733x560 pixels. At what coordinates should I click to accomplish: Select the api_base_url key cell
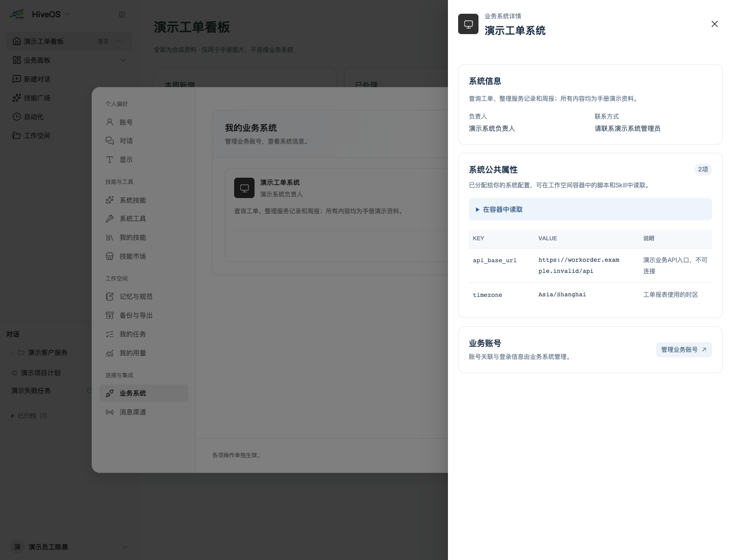495,260
